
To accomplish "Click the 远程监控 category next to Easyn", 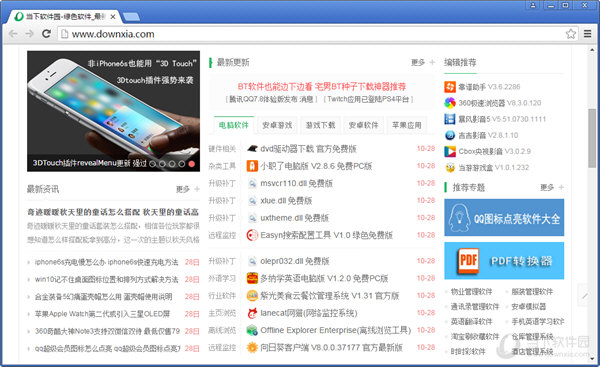I will coord(222,235).
